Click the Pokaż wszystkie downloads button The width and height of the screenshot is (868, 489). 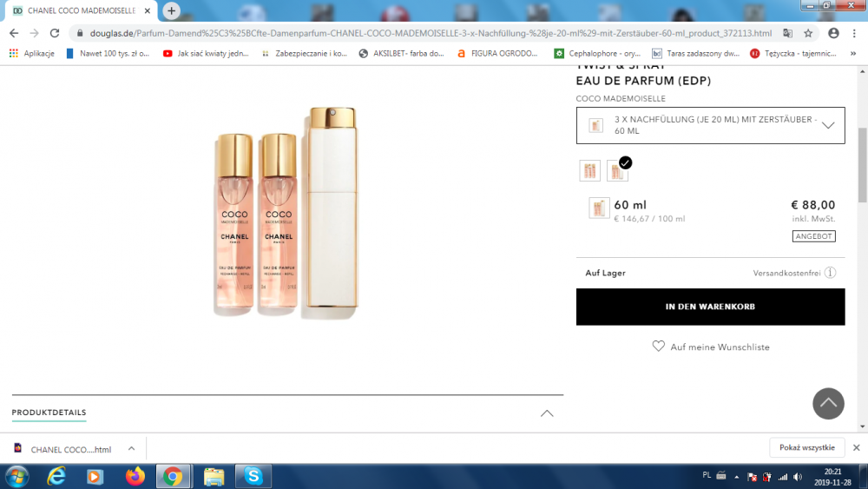pos(806,448)
